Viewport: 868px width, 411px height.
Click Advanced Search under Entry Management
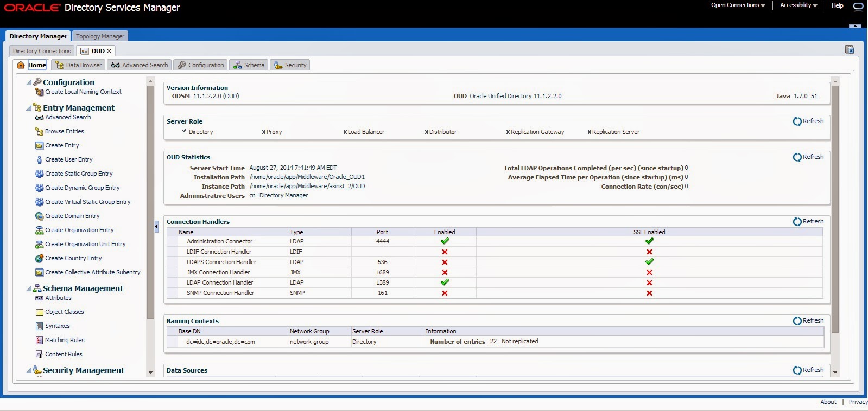(x=68, y=118)
